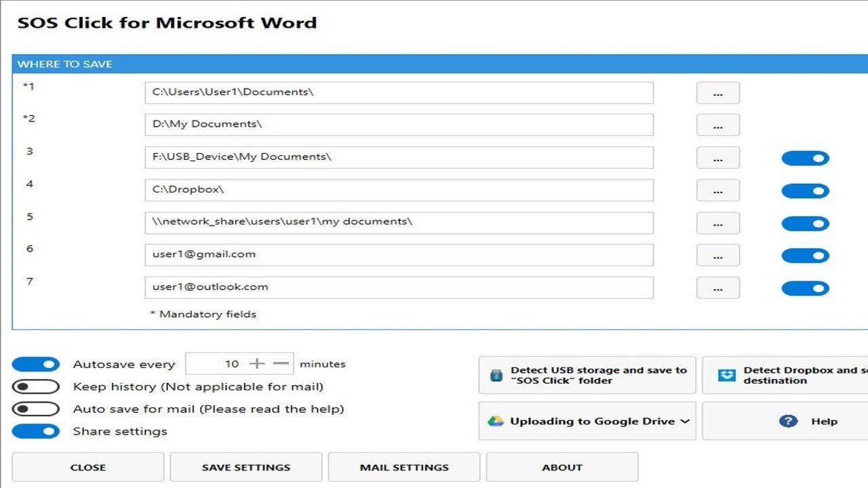
Task: Click browse button beside C:\Dropbox\
Action: (718, 190)
